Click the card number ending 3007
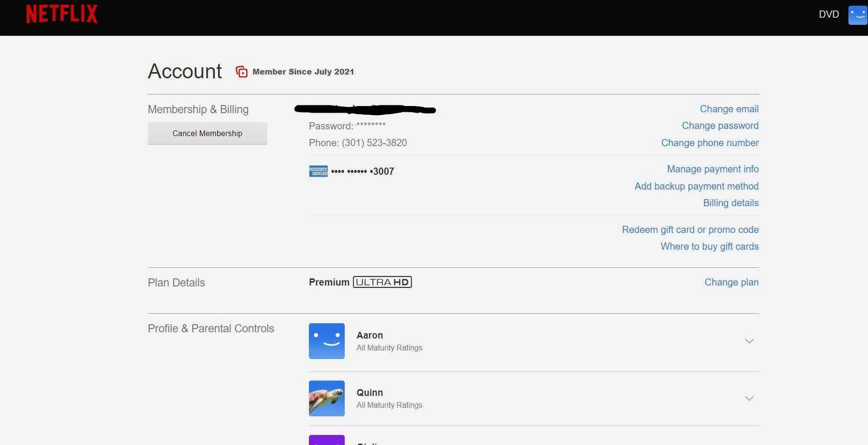The image size is (868, 445). click(362, 171)
